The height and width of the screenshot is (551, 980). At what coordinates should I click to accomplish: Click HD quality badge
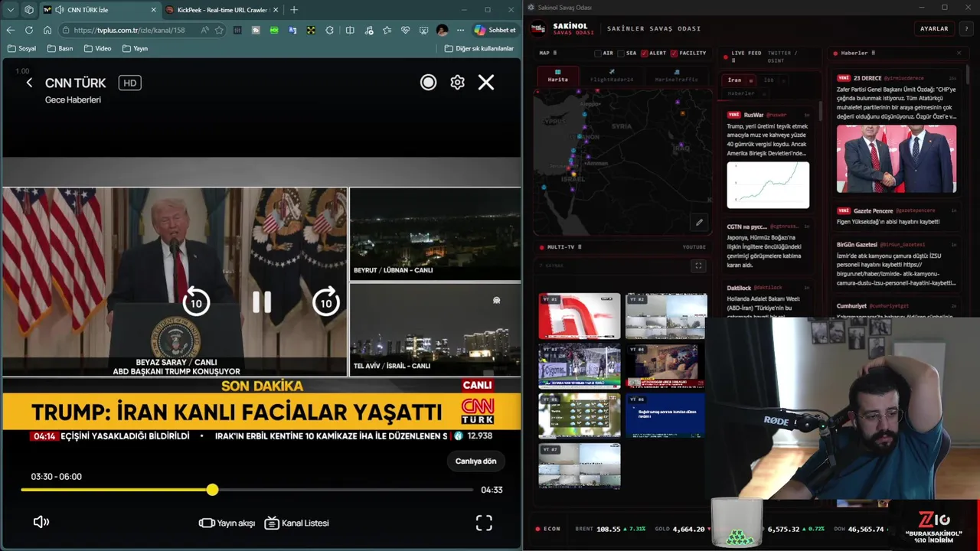(129, 83)
